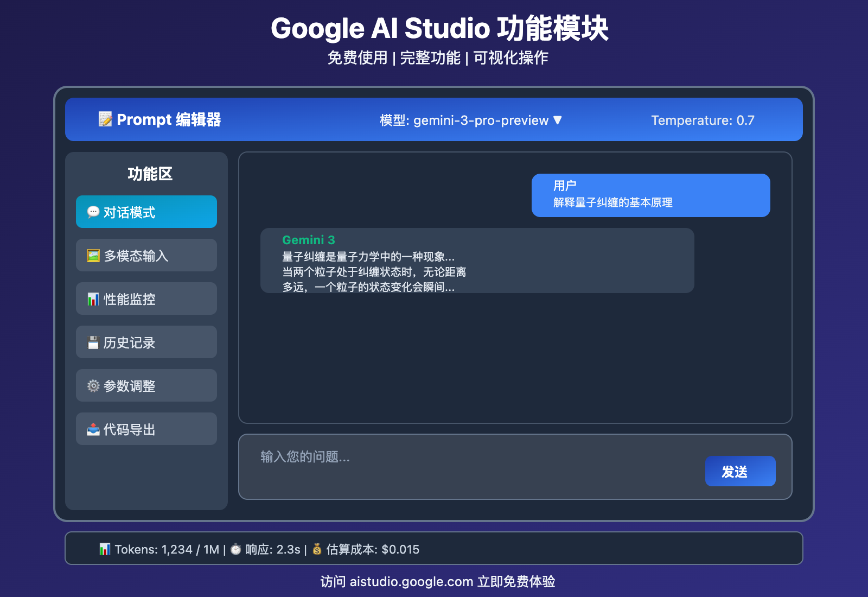
Task: Click the 性能监控 performance monitoring icon
Action: (x=93, y=298)
